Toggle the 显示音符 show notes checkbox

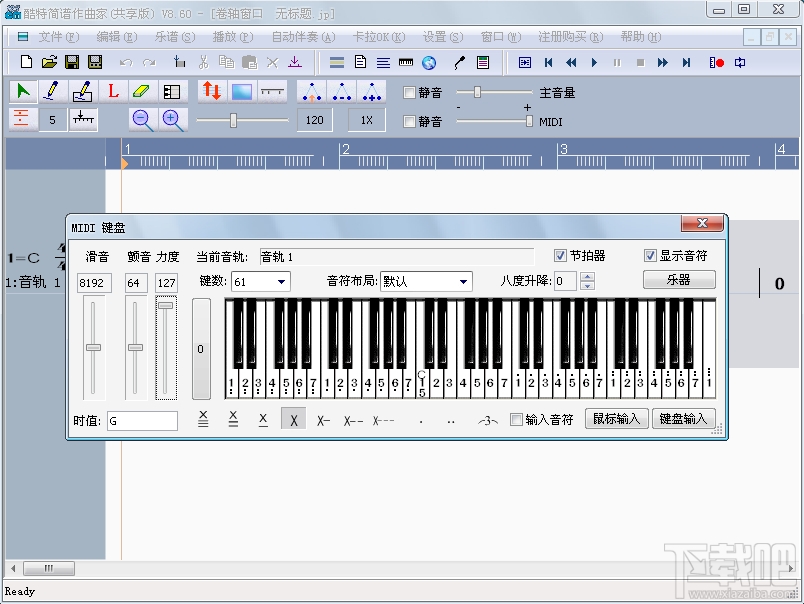point(650,255)
